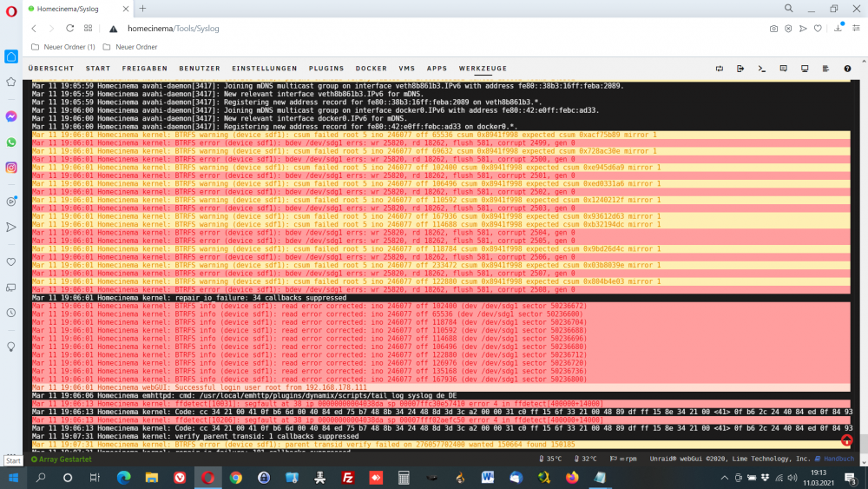Click the Array Gestartet status text
The image size is (868, 489).
[x=62, y=459]
